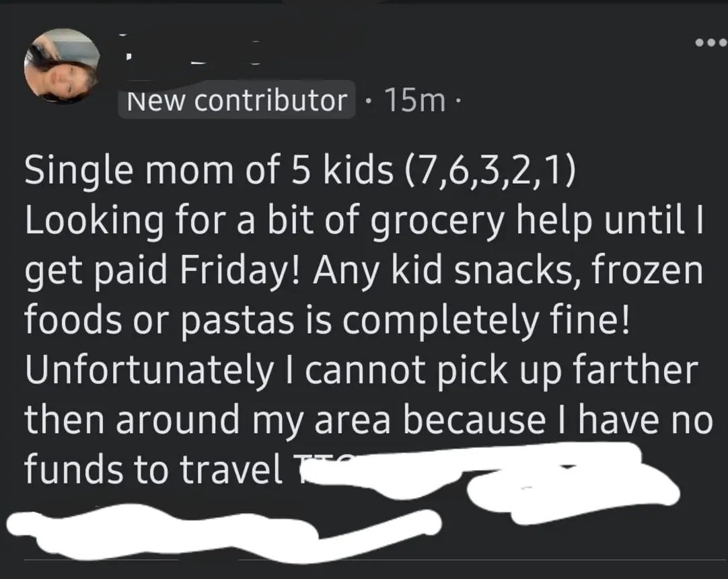Open the 15m timestamp link
Screen dimensions: 728x579
pos(414,101)
